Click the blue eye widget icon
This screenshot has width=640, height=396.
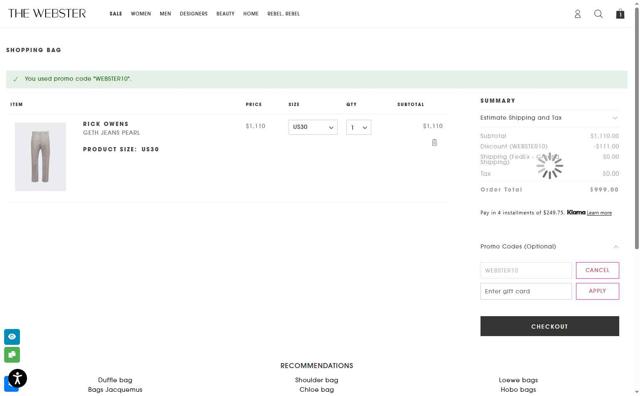(x=12, y=337)
